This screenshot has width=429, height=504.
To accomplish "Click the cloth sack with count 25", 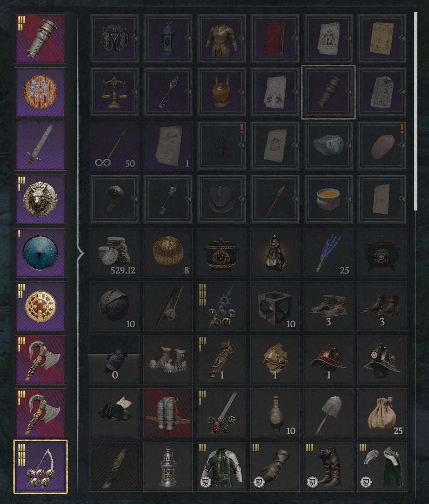I will click(382, 413).
